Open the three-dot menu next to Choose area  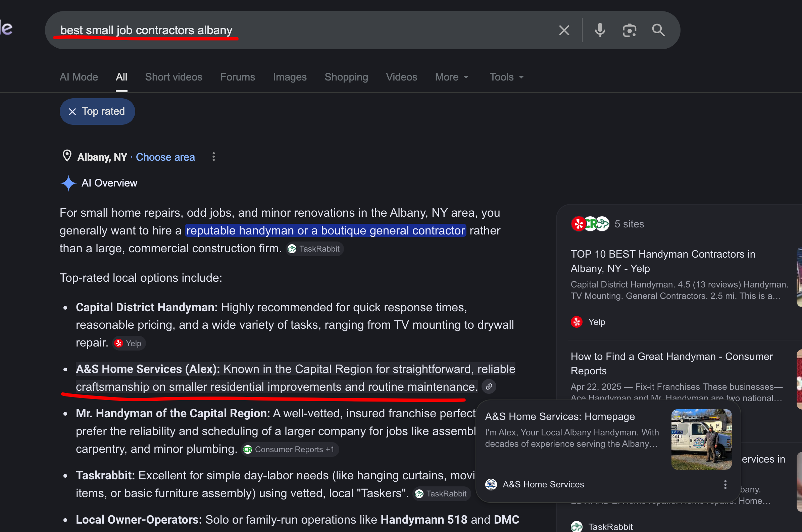(213, 157)
